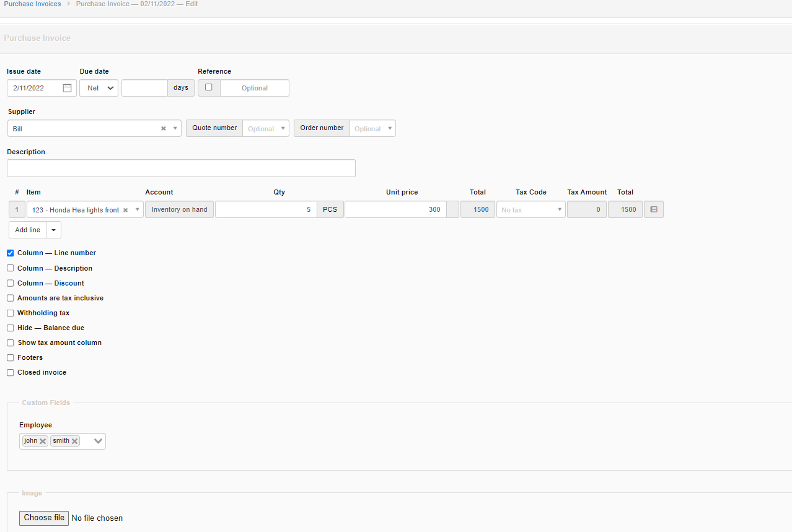Open the item selection dropdown arrow

[x=137, y=209]
